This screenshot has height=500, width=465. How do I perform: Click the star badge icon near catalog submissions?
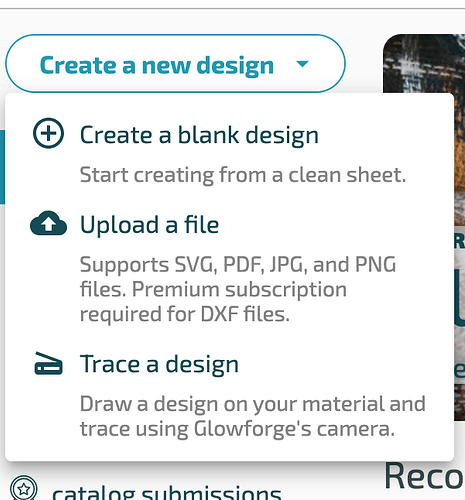pyautogui.click(x=24, y=489)
